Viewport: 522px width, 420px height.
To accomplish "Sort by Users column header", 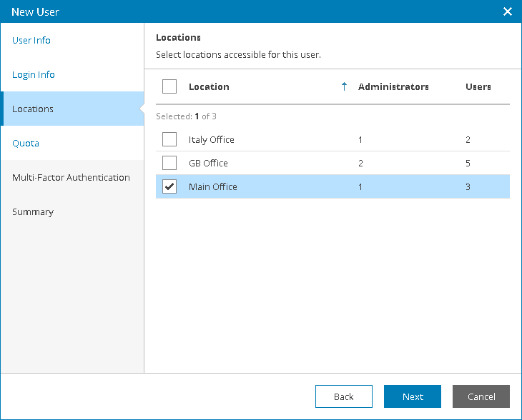I will click(x=478, y=86).
